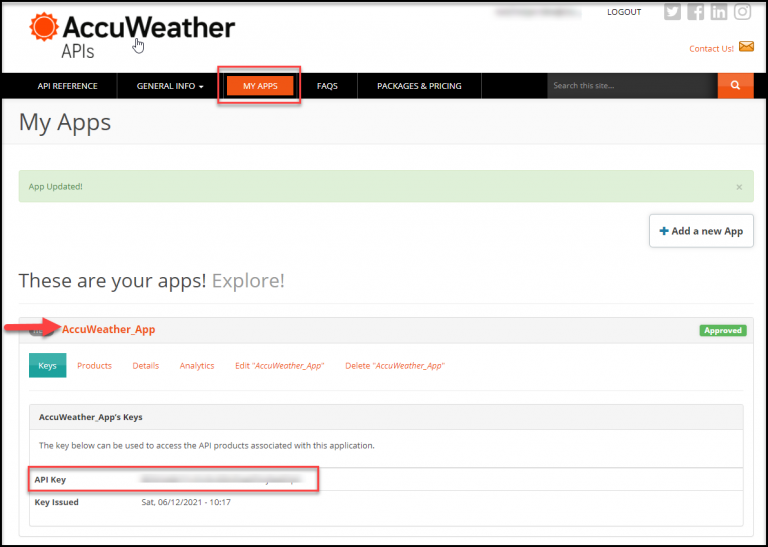
Task: Select the Keys tab
Action: click(x=48, y=365)
